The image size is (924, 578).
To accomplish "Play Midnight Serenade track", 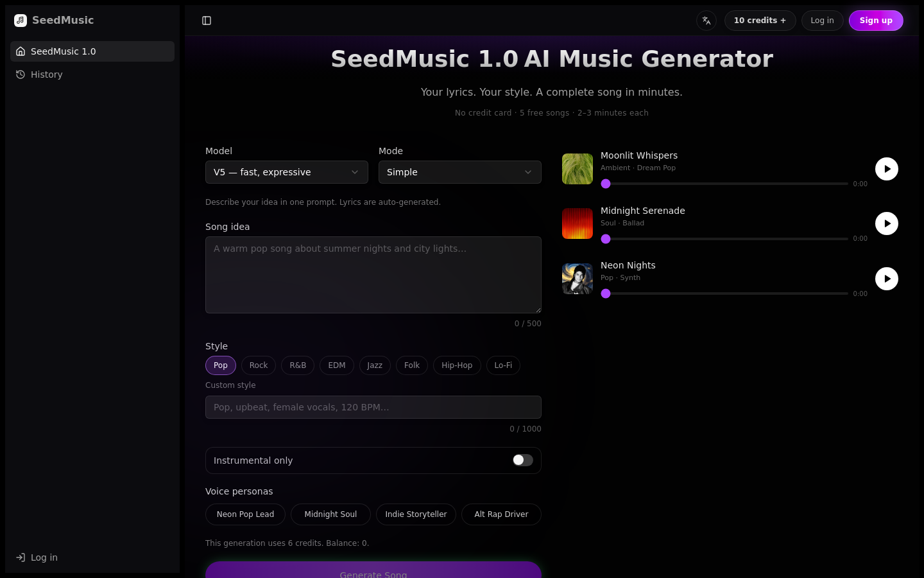I will pyautogui.click(x=887, y=223).
